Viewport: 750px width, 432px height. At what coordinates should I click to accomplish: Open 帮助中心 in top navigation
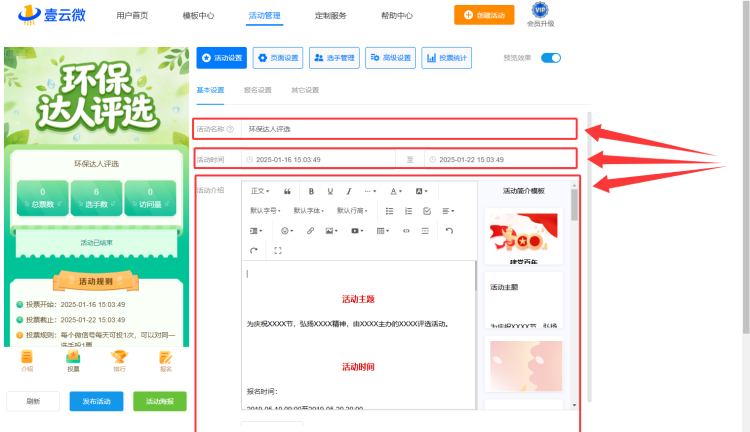pos(397,15)
